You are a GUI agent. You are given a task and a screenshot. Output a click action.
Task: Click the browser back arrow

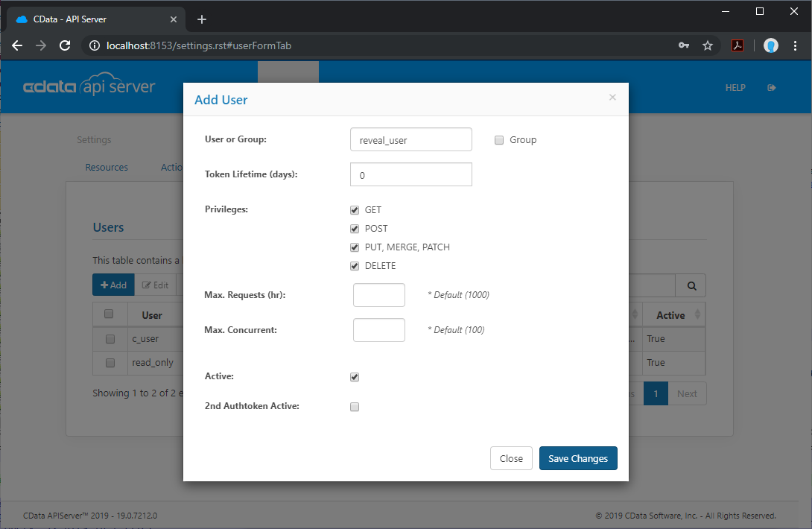click(x=17, y=45)
